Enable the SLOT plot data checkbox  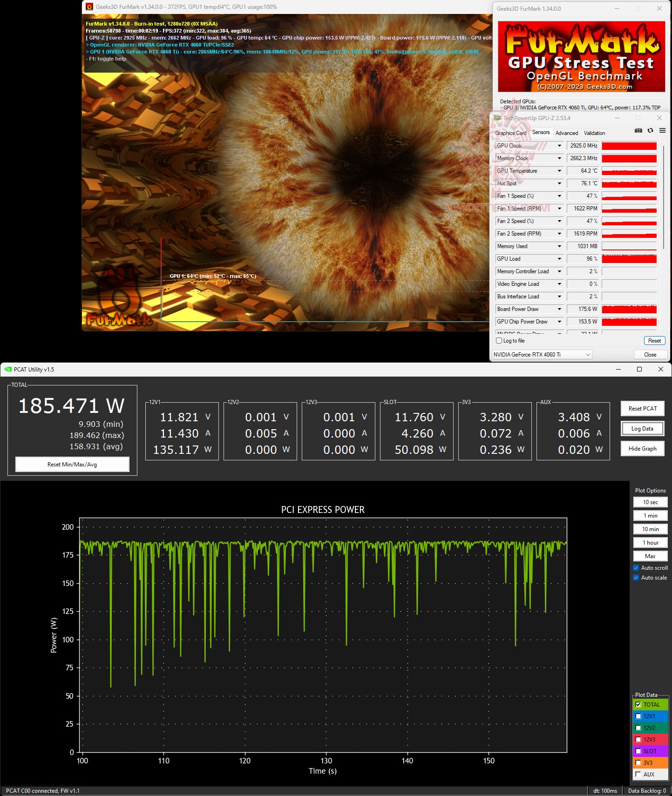click(638, 751)
